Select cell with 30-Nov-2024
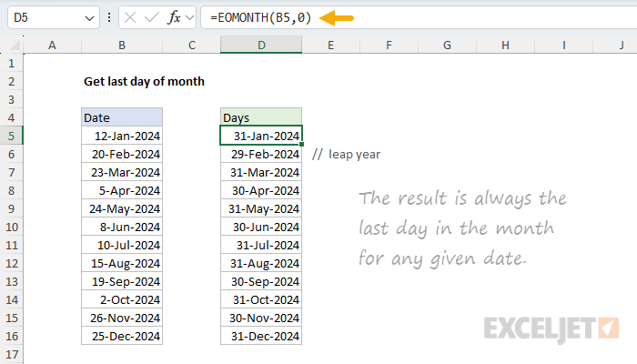This screenshot has width=637, height=364. [261, 318]
